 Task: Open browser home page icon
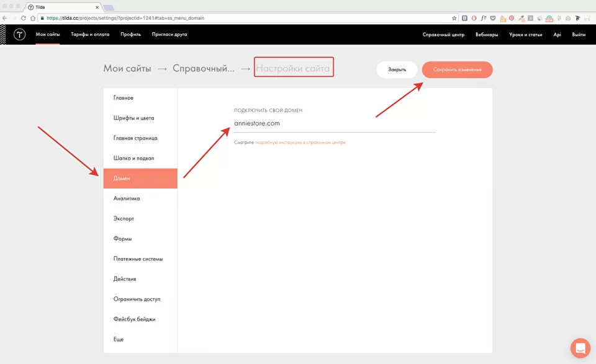33,18
